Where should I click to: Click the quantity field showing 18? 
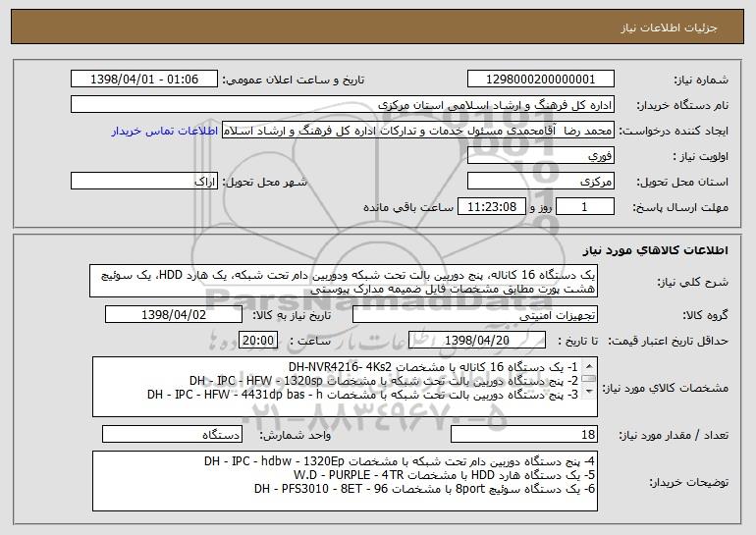(x=524, y=434)
